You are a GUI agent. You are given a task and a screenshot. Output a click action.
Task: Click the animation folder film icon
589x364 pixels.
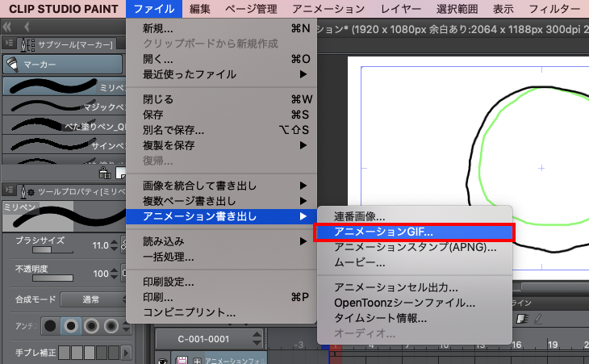tap(182, 361)
